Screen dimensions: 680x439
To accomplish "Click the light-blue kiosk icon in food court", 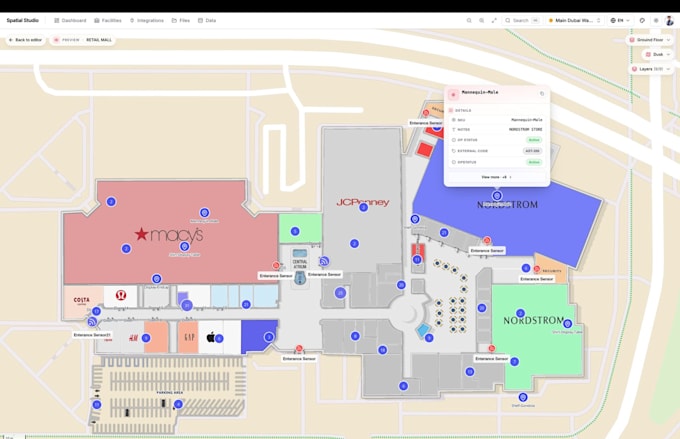I will click(423, 330).
